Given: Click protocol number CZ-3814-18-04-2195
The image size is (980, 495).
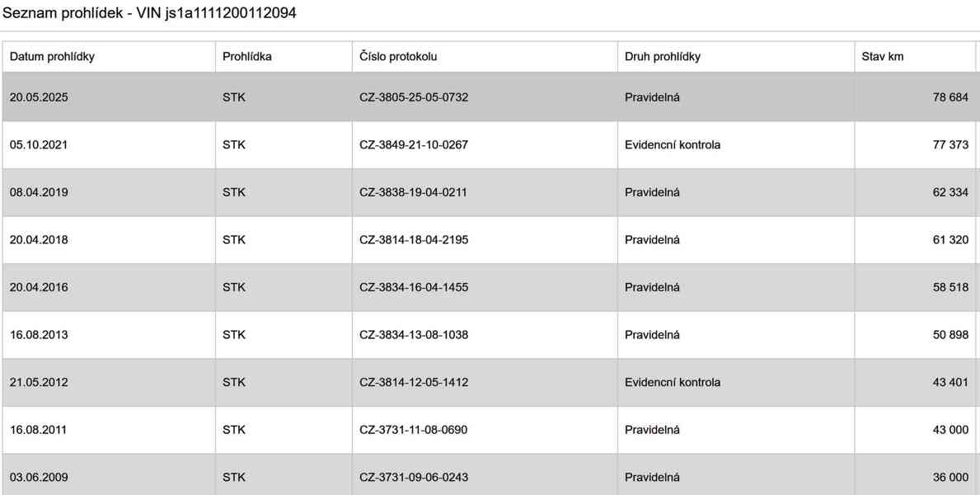Looking at the screenshot, I should point(414,240).
